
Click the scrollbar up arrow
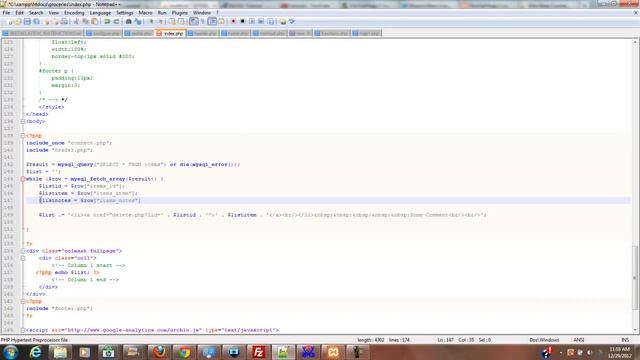click(635, 42)
